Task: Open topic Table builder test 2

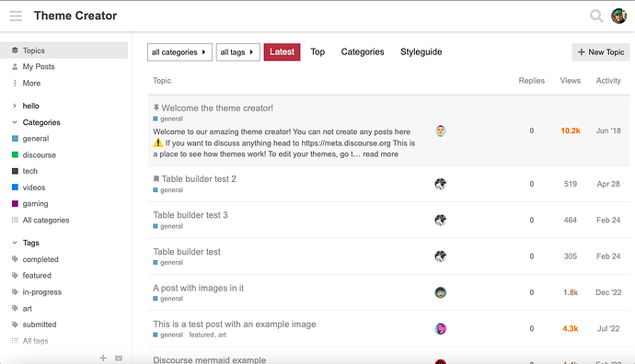Action: pos(199,178)
